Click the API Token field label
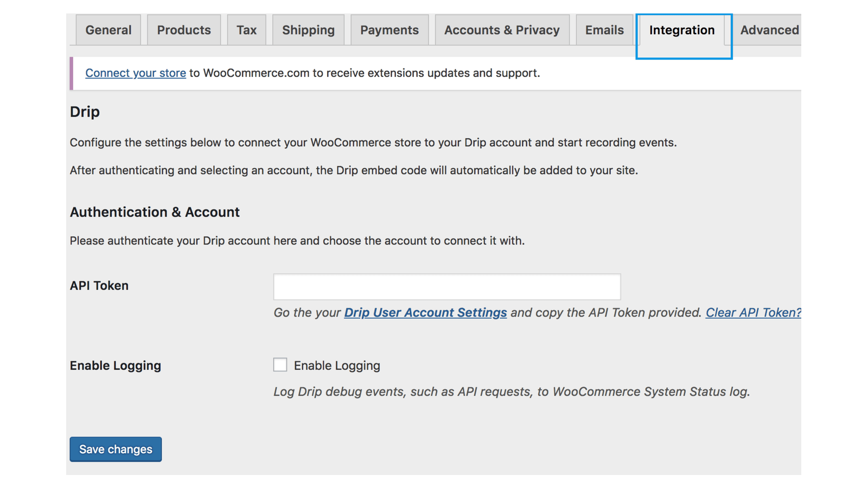The image size is (868, 488). click(x=99, y=286)
